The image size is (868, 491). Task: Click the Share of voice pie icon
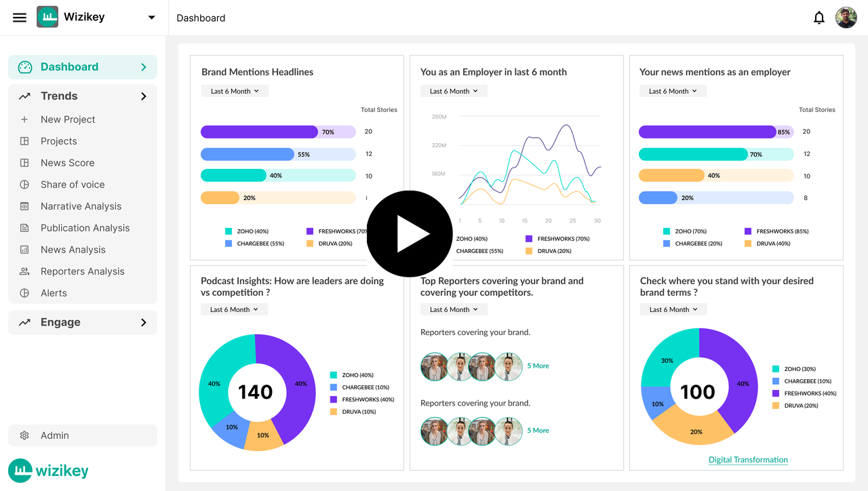pos(24,184)
